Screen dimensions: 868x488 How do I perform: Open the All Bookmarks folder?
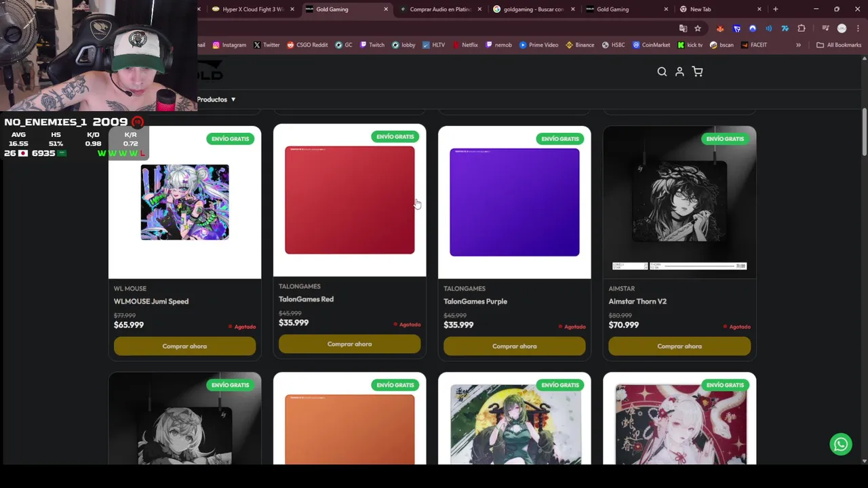tap(839, 45)
